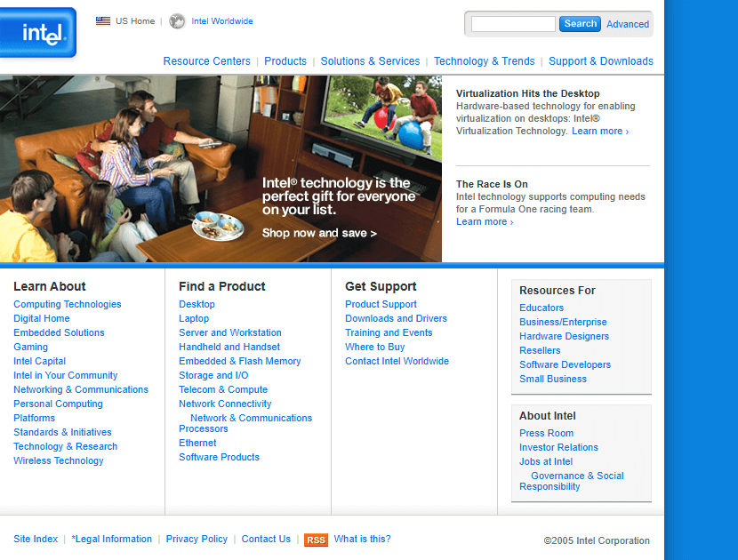Select Telecom & Compute link
The height and width of the screenshot is (560, 738).
223,389
